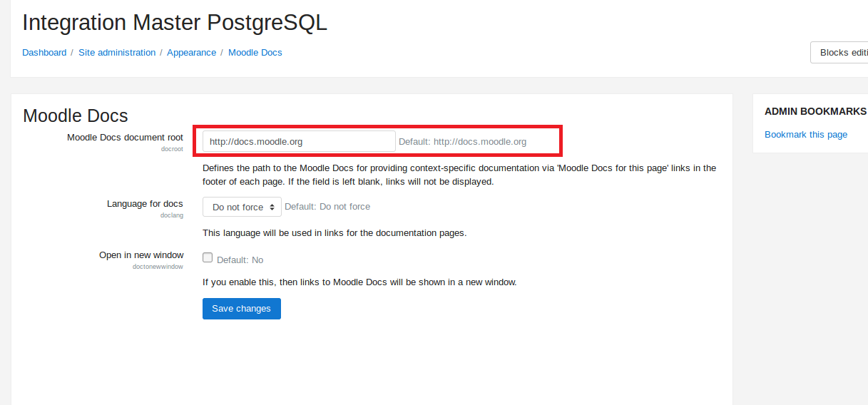The width and height of the screenshot is (868, 405).
Task: Focus the Moodle Docs document root field
Action: pyautogui.click(x=299, y=141)
